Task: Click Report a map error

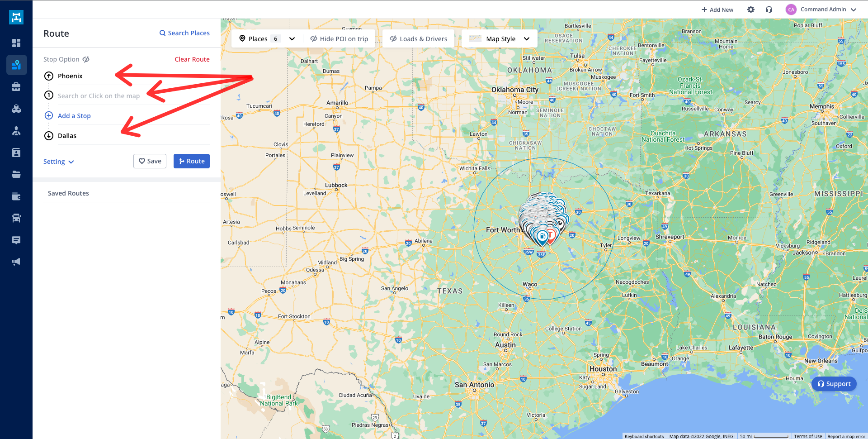Action: [846, 436]
